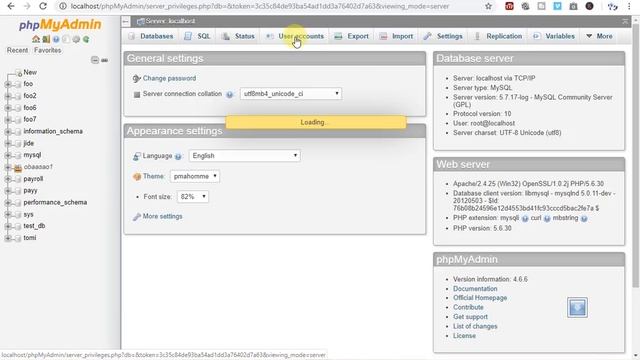
Task: Expand the mysql database node
Action: [8, 155]
